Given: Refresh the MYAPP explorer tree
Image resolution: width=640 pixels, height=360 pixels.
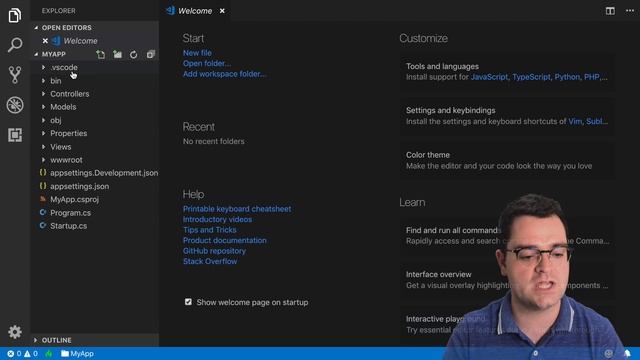Looking at the screenshot, I should pyautogui.click(x=133, y=54).
